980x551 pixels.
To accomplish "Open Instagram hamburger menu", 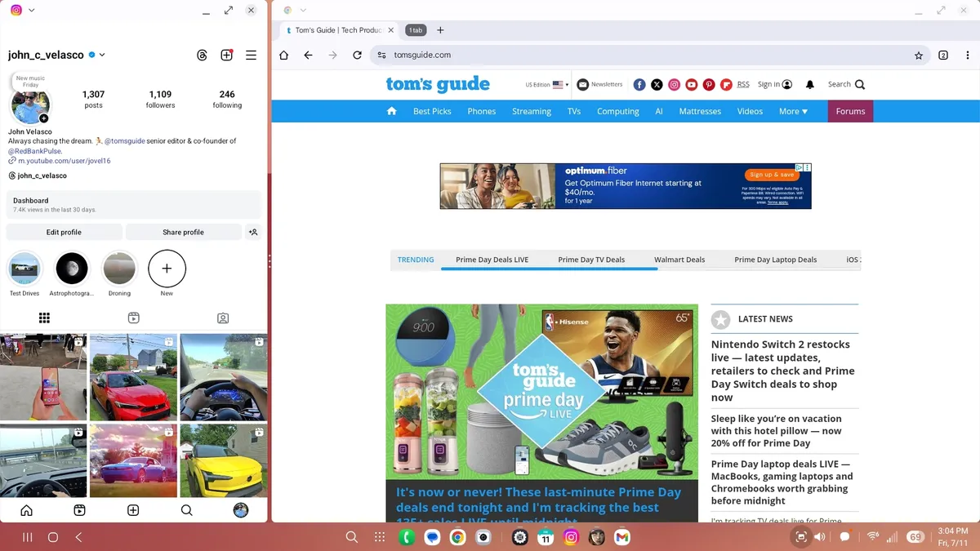I will coord(251,56).
